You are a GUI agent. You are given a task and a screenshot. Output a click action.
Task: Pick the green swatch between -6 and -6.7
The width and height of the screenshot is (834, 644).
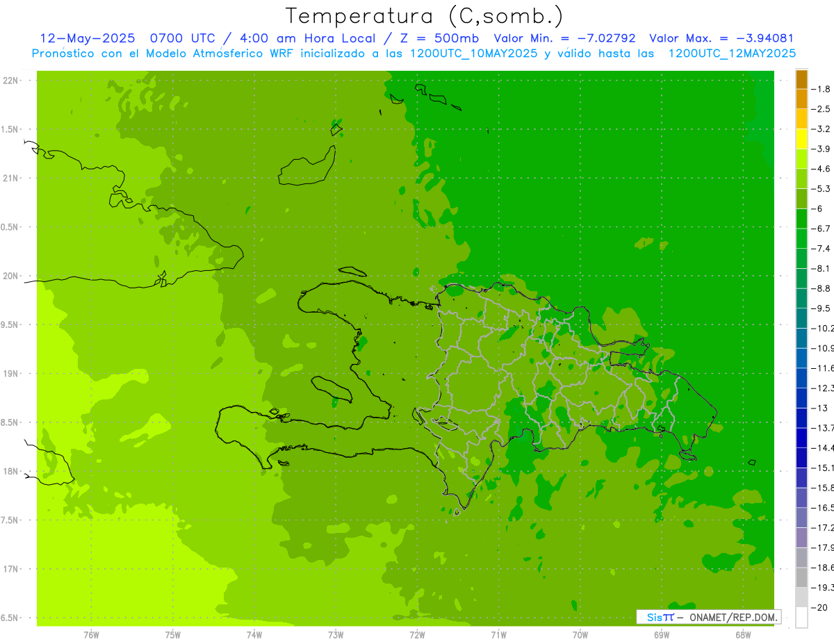click(x=801, y=219)
